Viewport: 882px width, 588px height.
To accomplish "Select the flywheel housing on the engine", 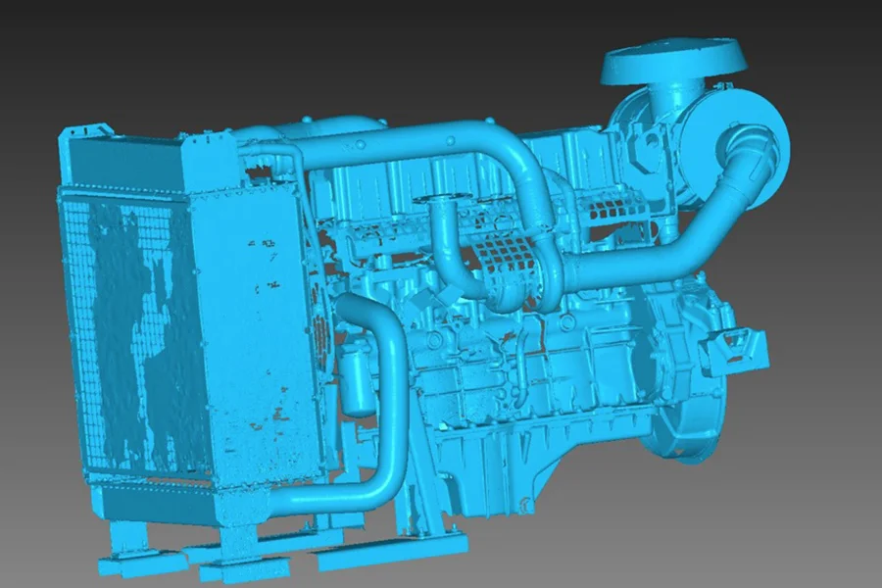I will tap(686, 392).
